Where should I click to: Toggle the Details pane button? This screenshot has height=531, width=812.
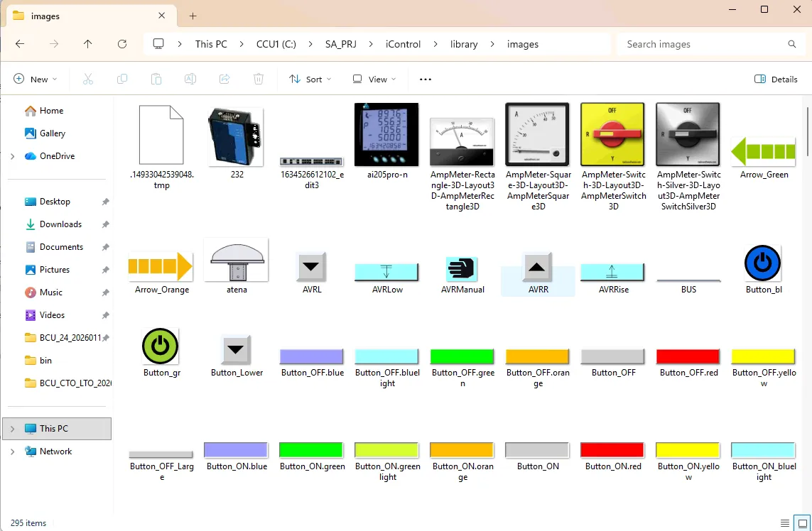pyautogui.click(x=776, y=80)
